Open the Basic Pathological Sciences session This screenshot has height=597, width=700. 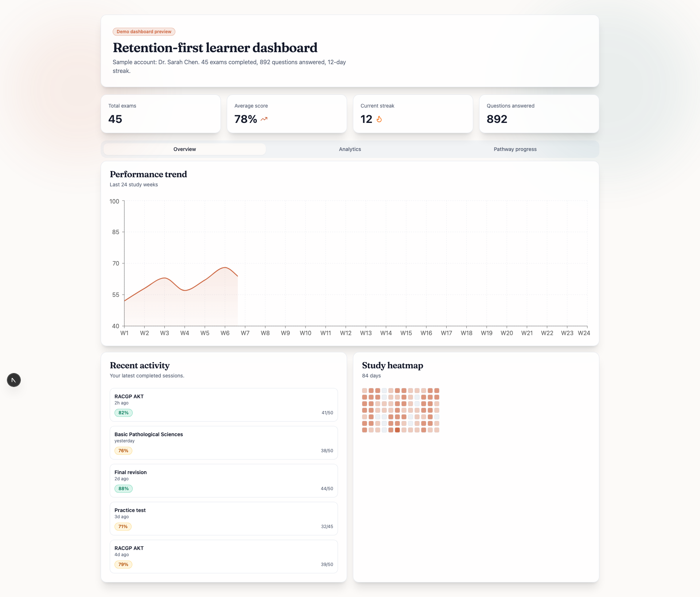click(223, 442)
